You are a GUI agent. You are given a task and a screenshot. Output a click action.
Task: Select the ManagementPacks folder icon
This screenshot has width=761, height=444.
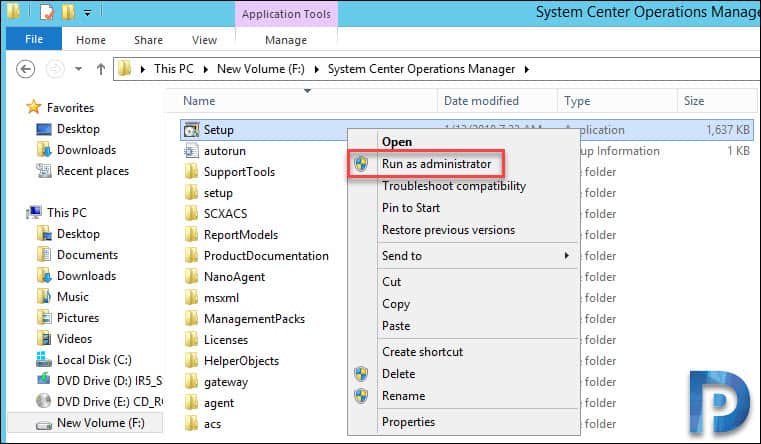point(192,319)
